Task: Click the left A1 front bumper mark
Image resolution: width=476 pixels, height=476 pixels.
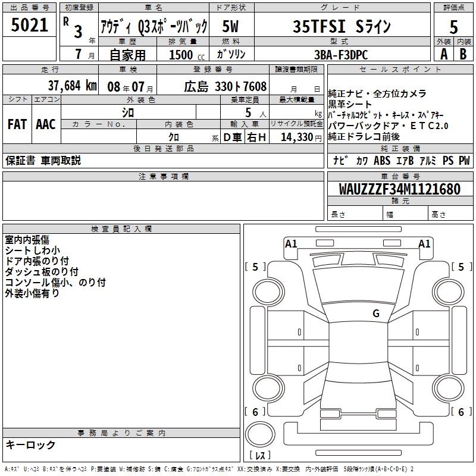Action: (x=291, y=243)
